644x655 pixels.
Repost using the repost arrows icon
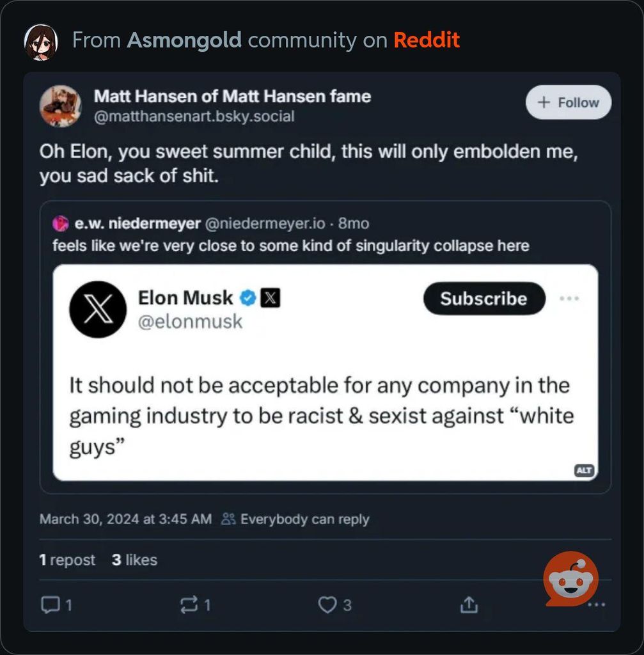tap(190, 604)
